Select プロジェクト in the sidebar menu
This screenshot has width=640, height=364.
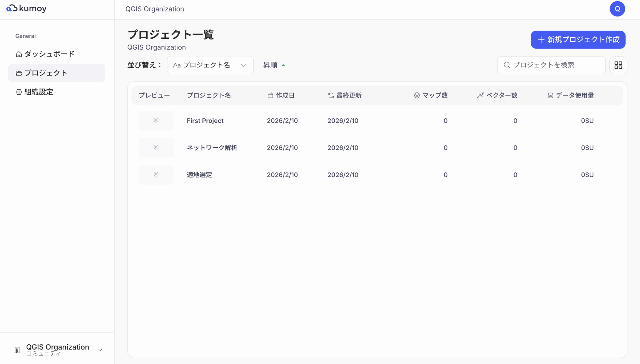point(46,73)
